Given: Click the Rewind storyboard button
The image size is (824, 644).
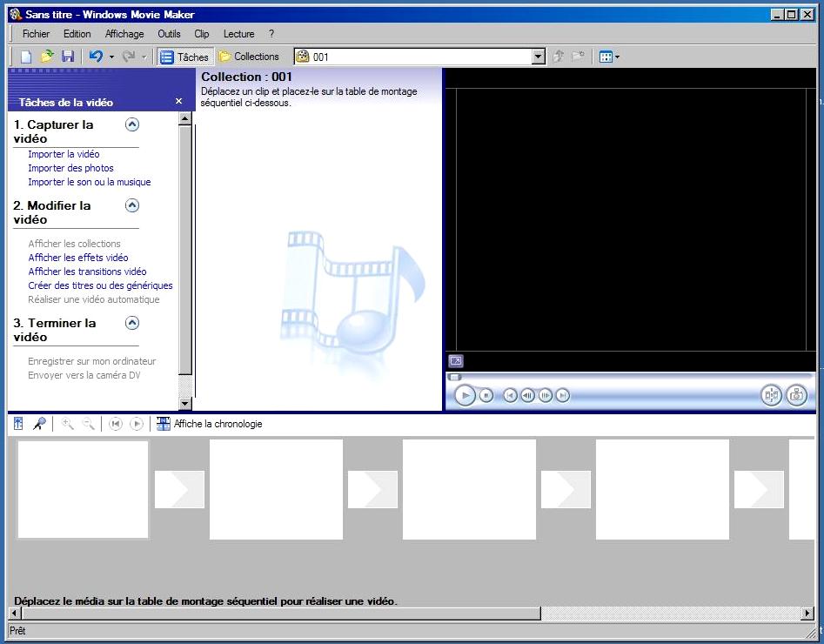Looking at the screenshot, I should [116, 424].
